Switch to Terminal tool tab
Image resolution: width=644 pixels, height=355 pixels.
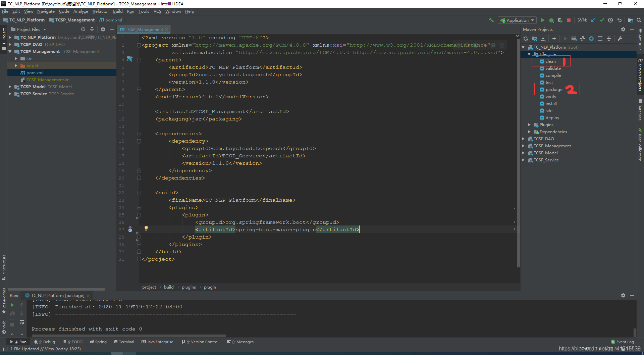pyautogui.click(x=124, y=342)
